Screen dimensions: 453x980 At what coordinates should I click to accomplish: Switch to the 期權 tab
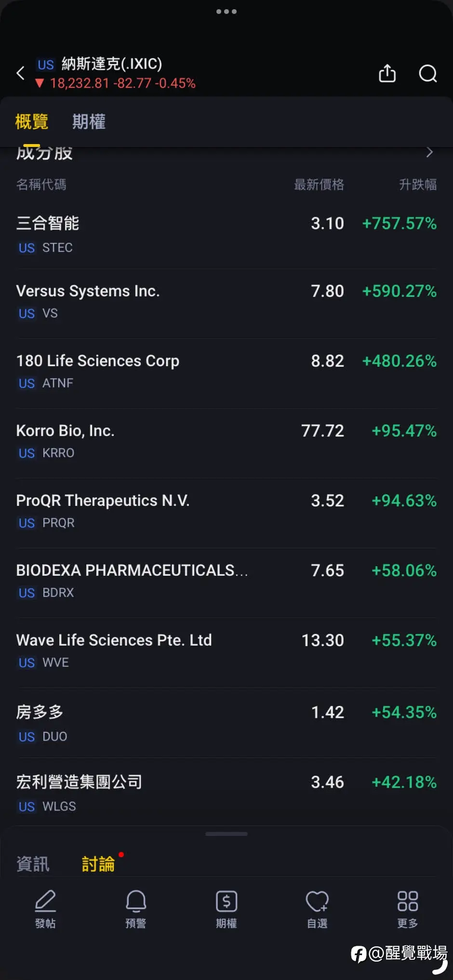click(x=89, y=121)
